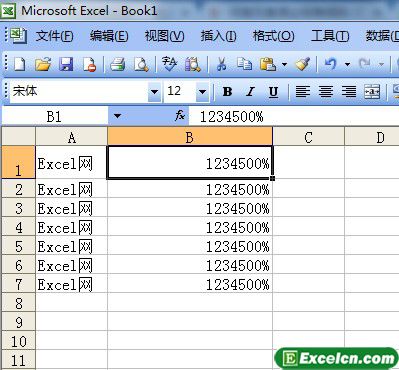The width and height of the screenshot is (399, 370).
Task: Undo the last action
Action: [x=330, y=63]
